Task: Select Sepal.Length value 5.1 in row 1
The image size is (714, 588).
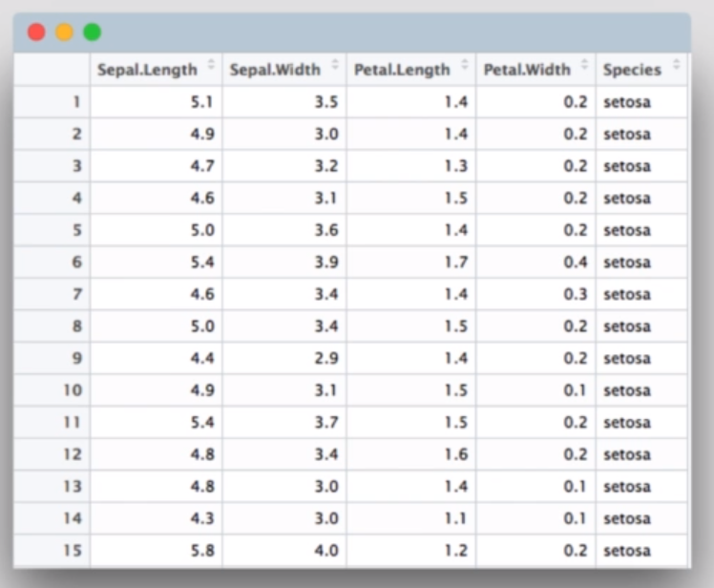Action: (157, 101)
